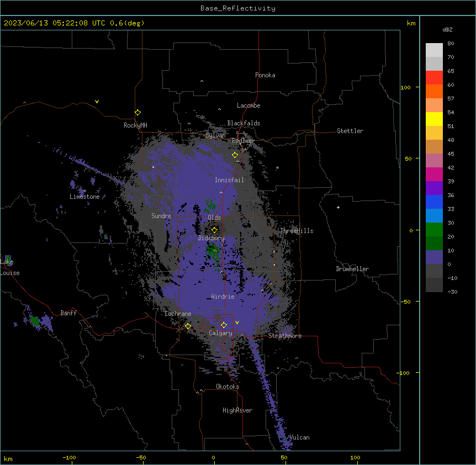Image resolution: width=476 pixels, height=465 pixels.
Task: Click the 100 tick label on right axis
Action: [x=405, y=87]
